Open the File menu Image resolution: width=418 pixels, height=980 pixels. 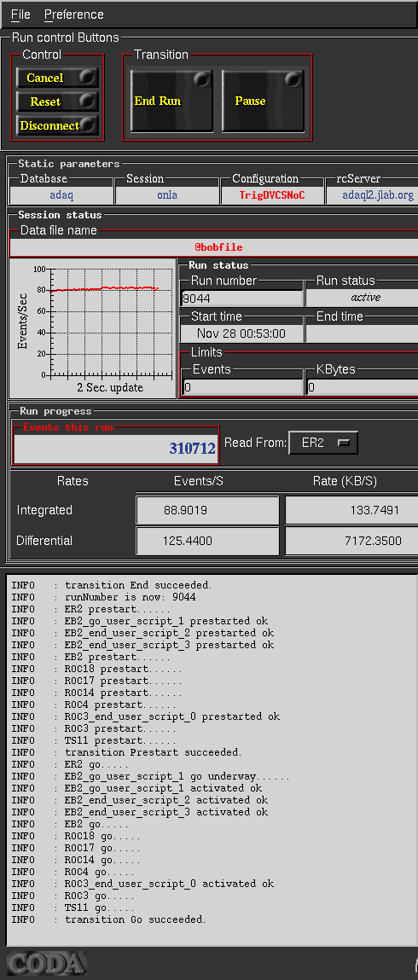(20, 14)
